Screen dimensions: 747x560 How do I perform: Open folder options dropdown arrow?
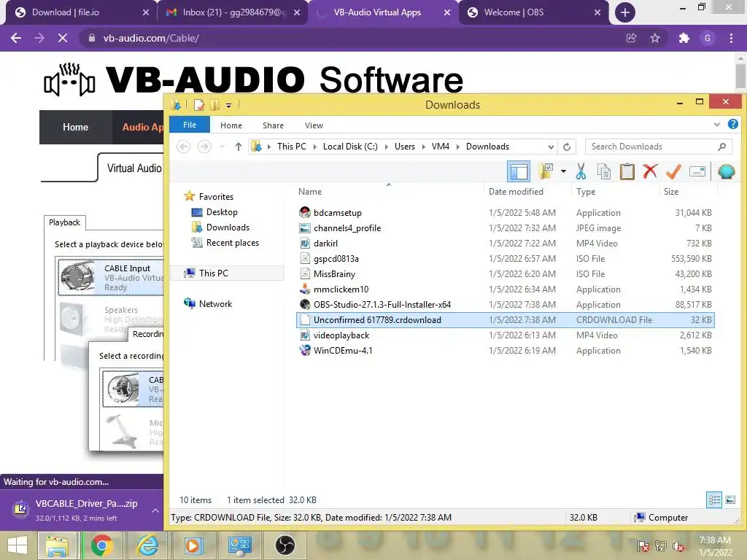563,171
